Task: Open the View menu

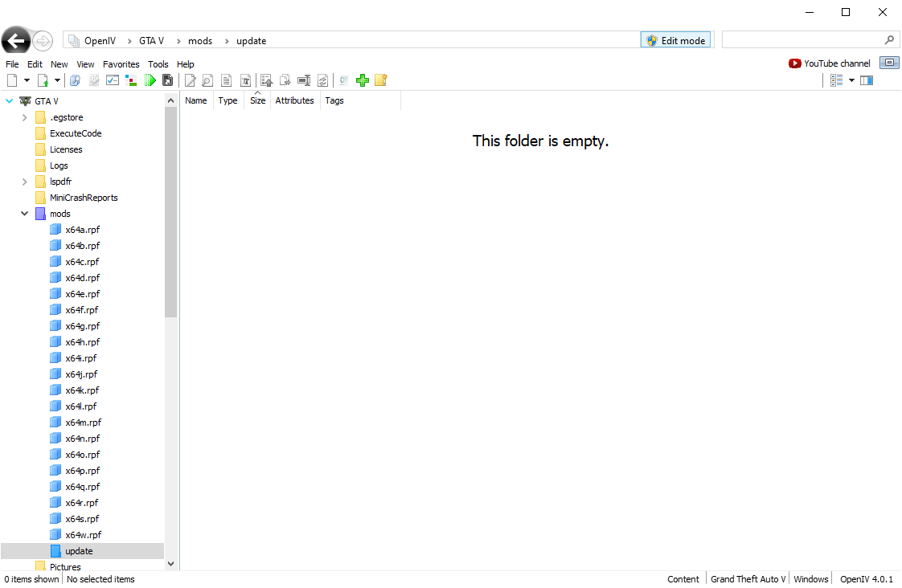Action: point(85,64)
